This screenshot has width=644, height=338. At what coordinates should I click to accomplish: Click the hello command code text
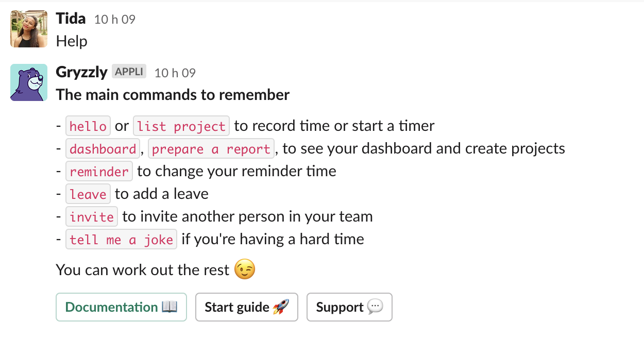[x=88, y=126]
